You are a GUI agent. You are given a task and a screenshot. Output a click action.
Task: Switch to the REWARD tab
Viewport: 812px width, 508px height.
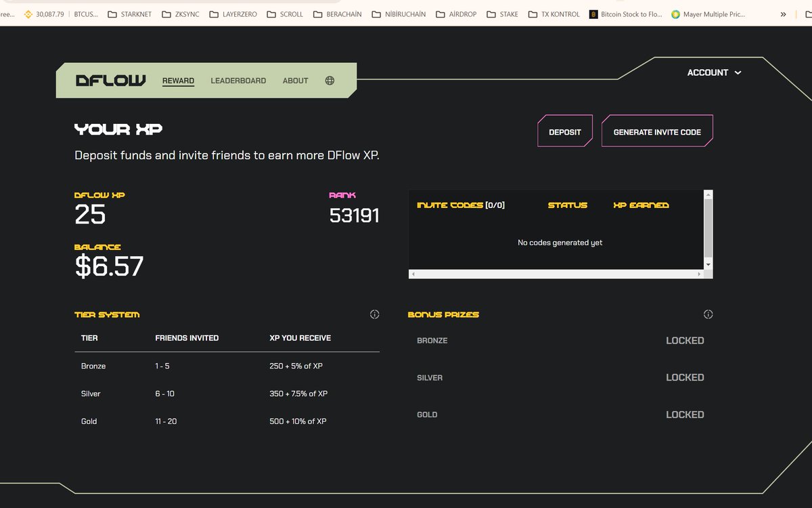[x=178, y=81]
